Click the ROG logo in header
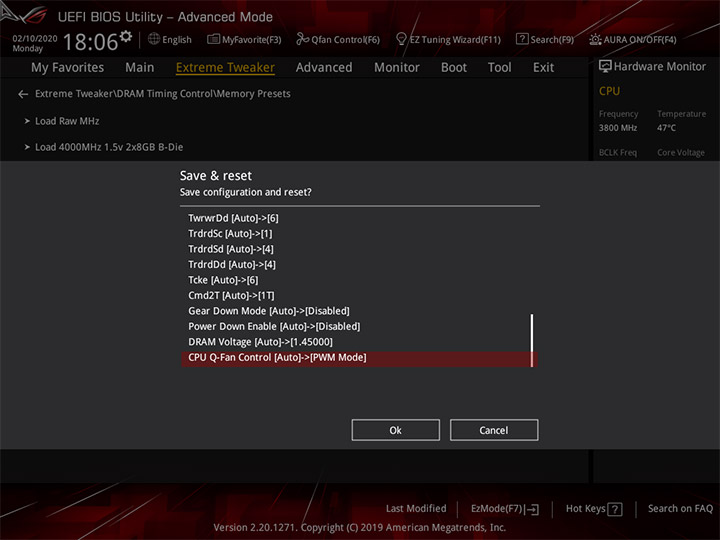This screenshot has height=540, width=720. click(x=24, y=14)
